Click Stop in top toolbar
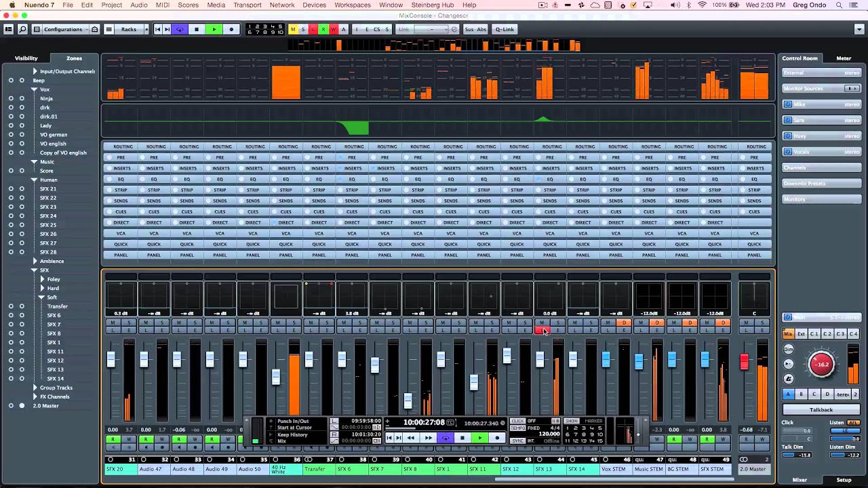 (197, 29)
